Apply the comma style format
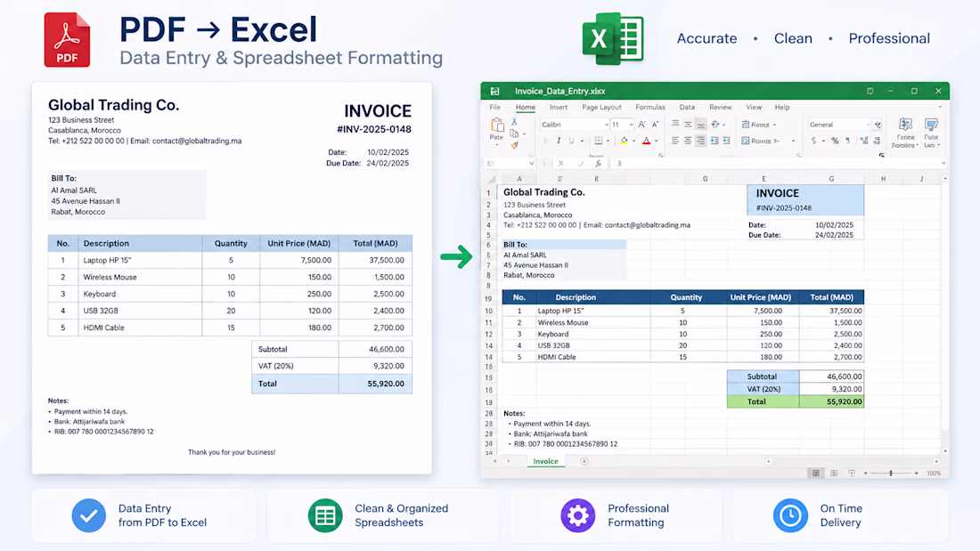The height and width of the screenshot is (551, 980). [847, 141]
